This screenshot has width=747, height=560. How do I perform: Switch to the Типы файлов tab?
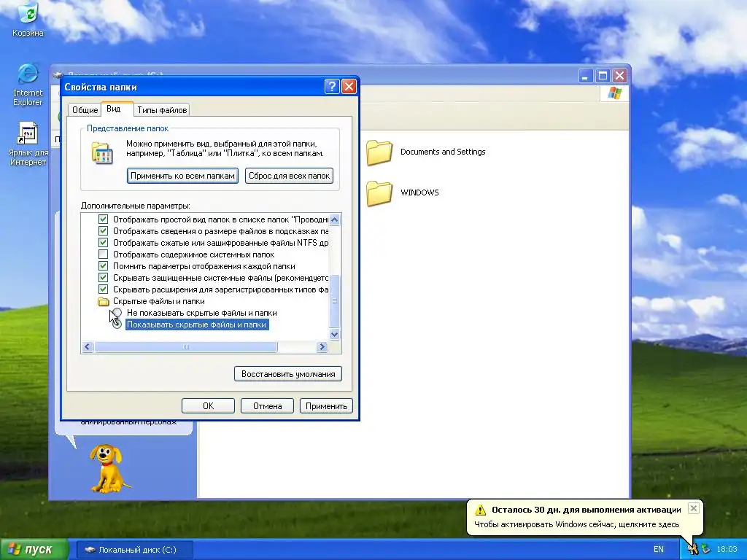click(x=162, y=110)
